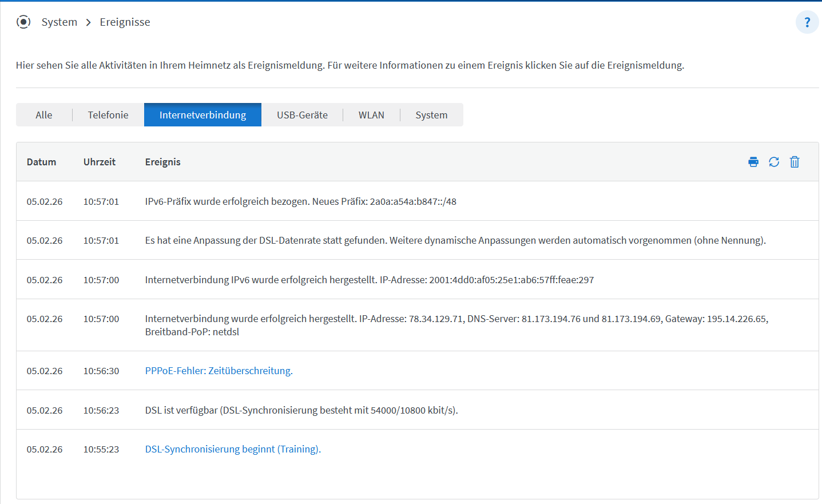Select the System events tab
This screenshot has width=822, height=504.
point(431,115)
